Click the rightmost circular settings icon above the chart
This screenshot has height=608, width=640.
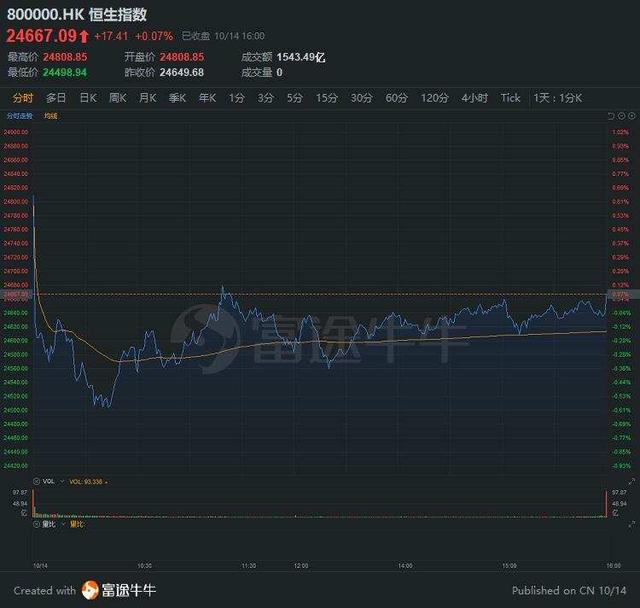[631, 116]
